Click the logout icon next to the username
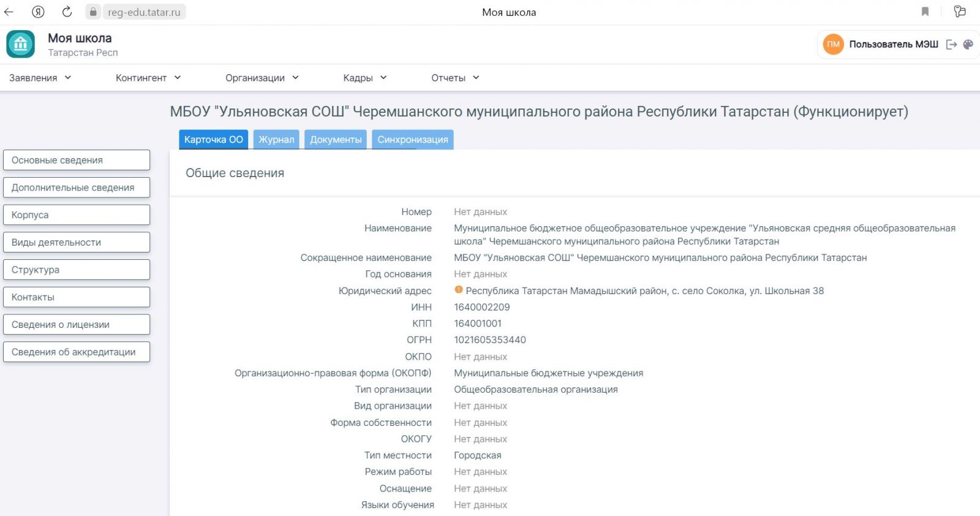 [951, 44]
